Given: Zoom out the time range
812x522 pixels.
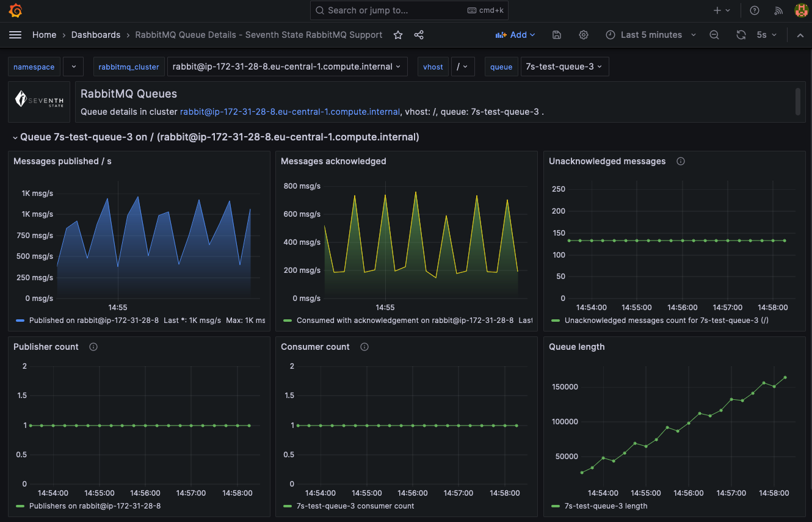Looking at the screenshot, I should [x=714, y=35].
